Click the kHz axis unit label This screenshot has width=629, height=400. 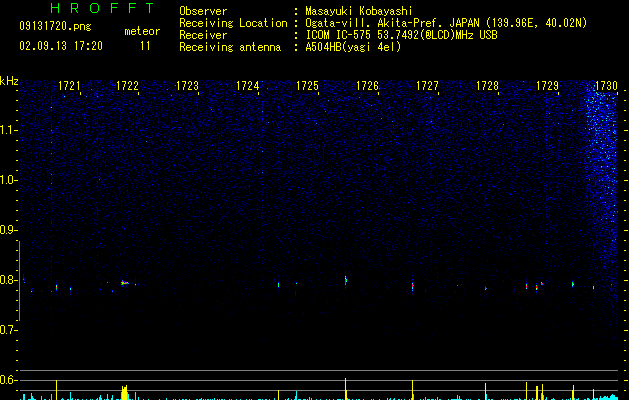9,81
